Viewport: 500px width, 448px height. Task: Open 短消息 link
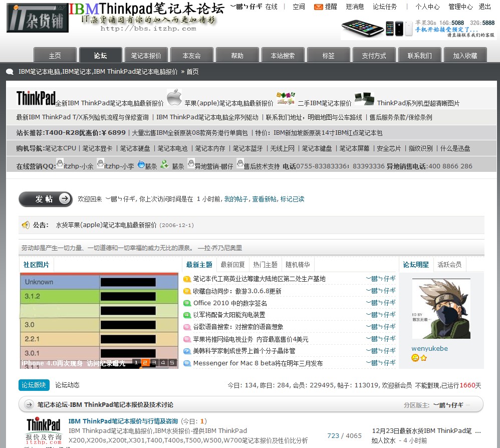click(x=355, y=7)
